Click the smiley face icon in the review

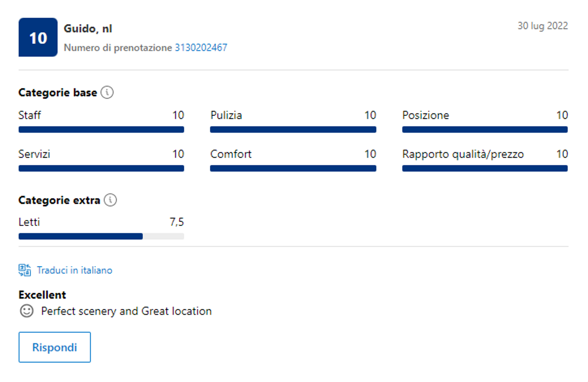click(27, 311)
